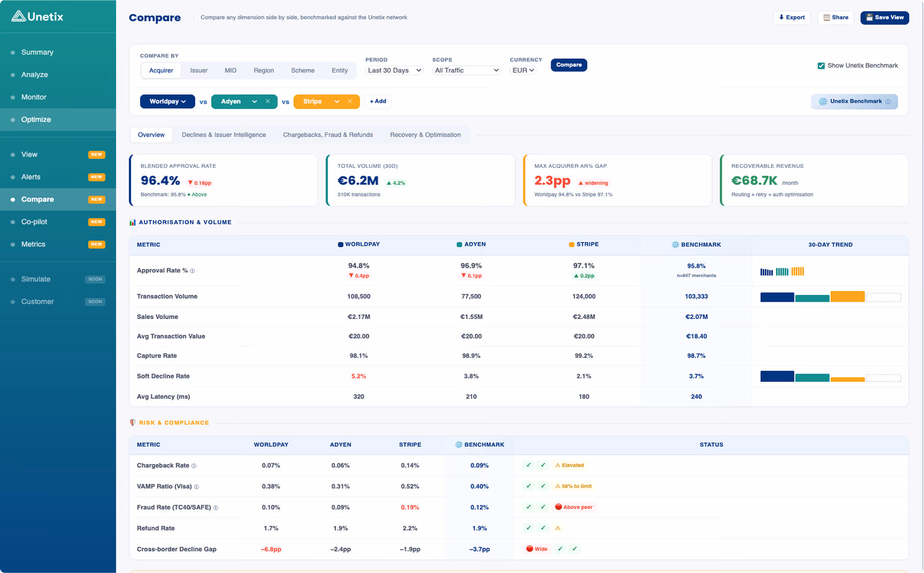Screen dimensions: 924x573
Task: Click the Benchmark globe icon in Risk table
Action: [x=458, y=445]
